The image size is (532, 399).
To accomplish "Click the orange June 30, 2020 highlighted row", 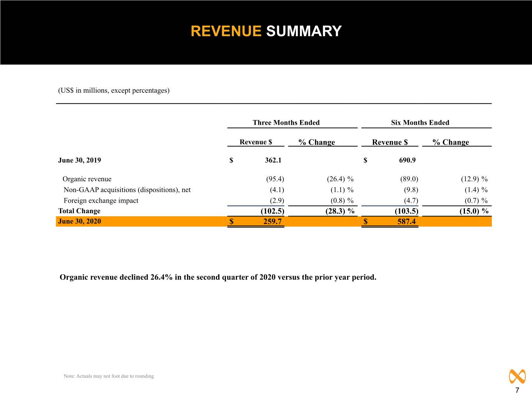I will click(x=274, y=221).
